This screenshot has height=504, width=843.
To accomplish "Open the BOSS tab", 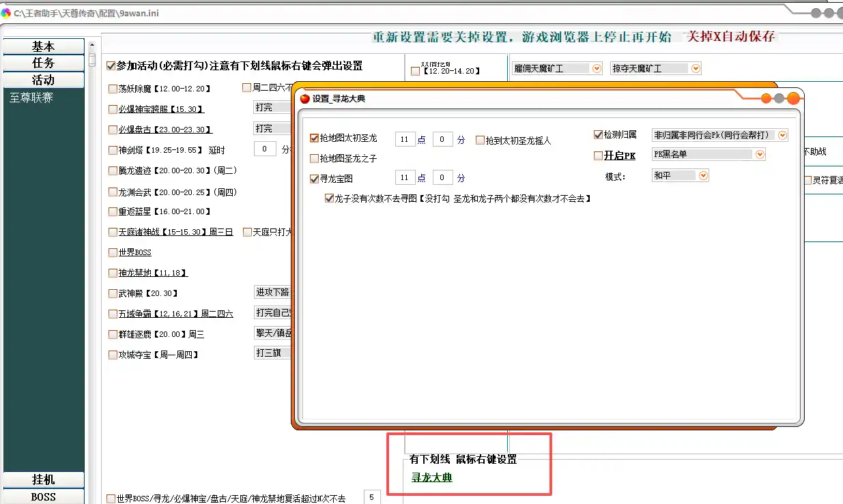I will [x=44, y=496].
